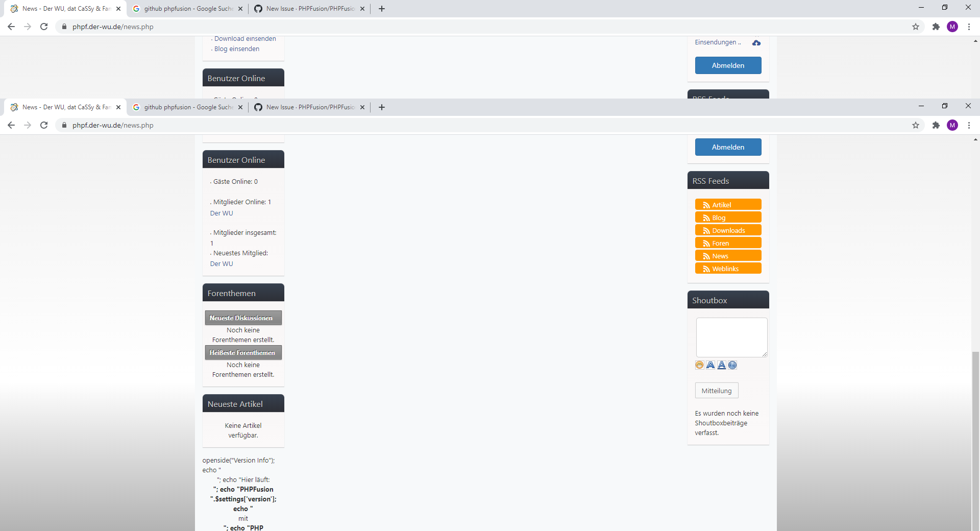This screenshot has height=531, width=980.
Task: Switch to the github phpfusion Google Suche tab
Action: pos(184,107)
